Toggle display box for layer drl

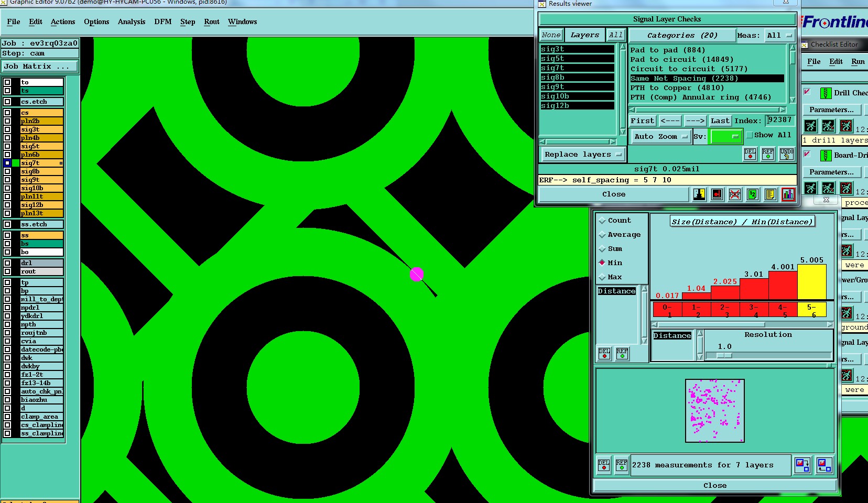coord(7,263)
